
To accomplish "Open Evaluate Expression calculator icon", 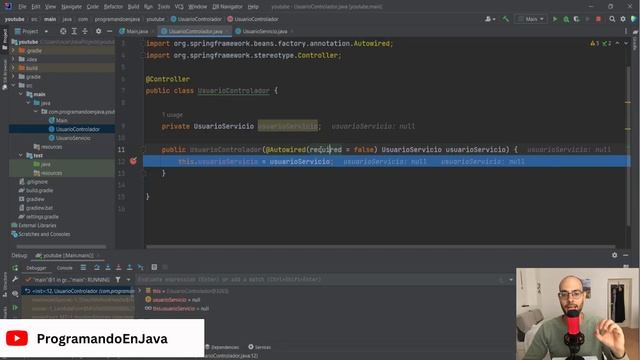I will (x=154, y=267).
